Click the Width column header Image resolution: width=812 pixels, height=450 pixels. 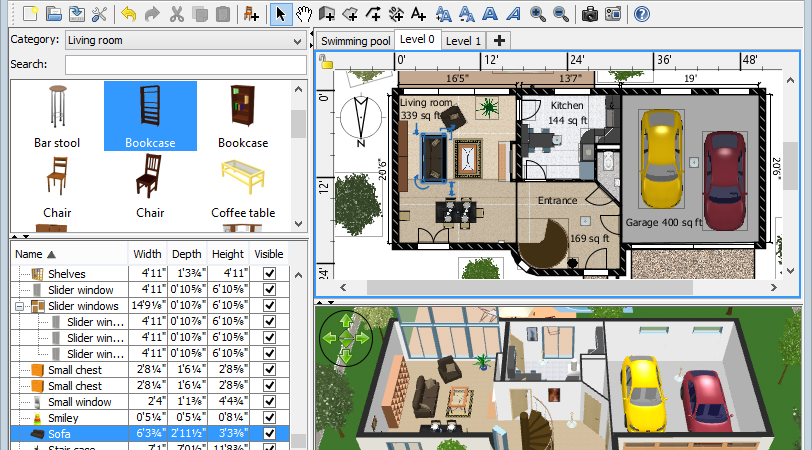pos(147,254)
